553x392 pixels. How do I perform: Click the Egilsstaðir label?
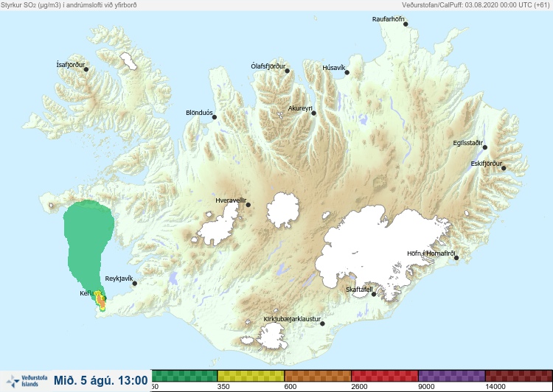click(x=467, y=143)
